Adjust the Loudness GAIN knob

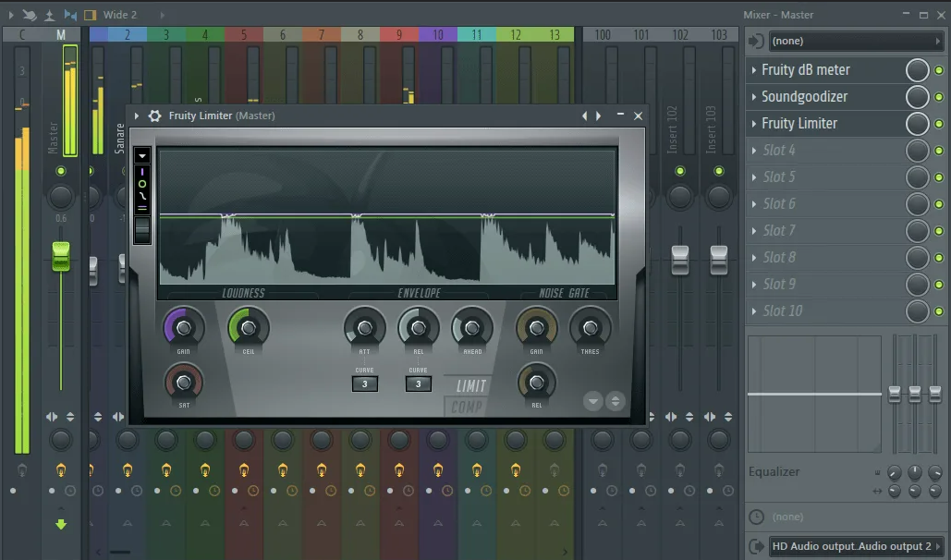(x=183, y=328)
